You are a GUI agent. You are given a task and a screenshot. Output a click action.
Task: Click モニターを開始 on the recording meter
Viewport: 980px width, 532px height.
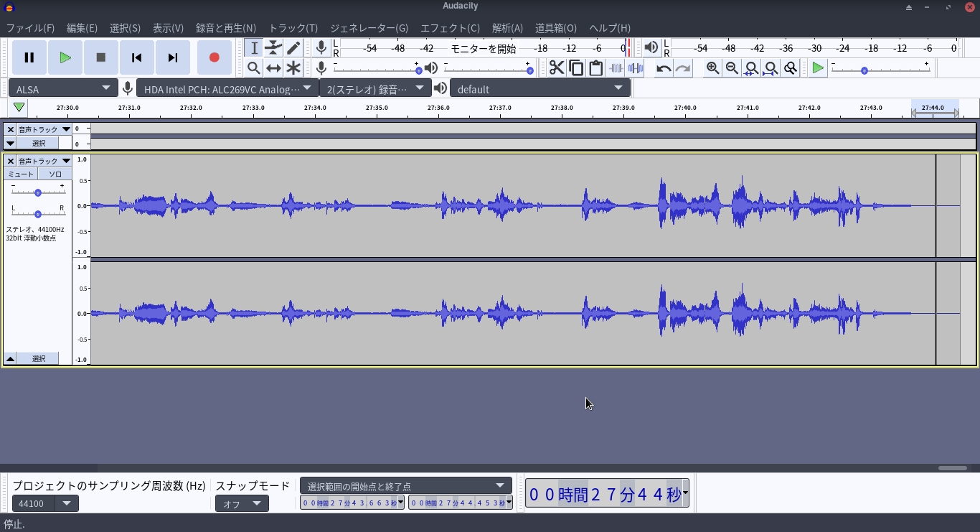pyautogui.click(x=483, y=48)
